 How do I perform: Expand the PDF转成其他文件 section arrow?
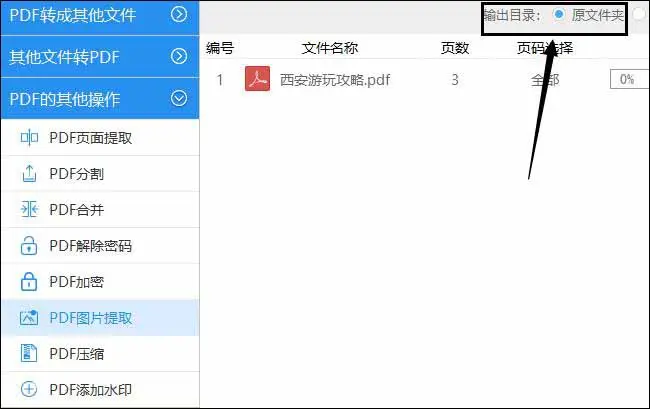179,15
